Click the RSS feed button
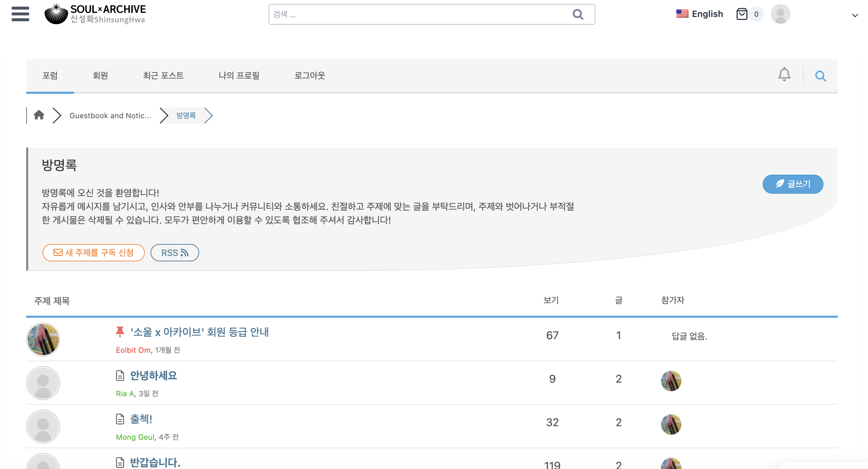The image size is (868, 469). click(x=175, y=253)
